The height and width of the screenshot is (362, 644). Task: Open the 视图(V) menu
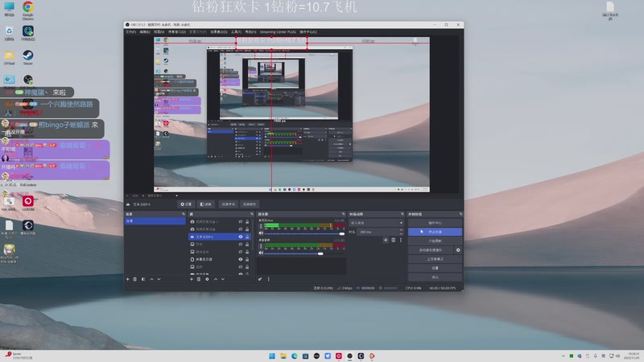click(x=159, y=32)
